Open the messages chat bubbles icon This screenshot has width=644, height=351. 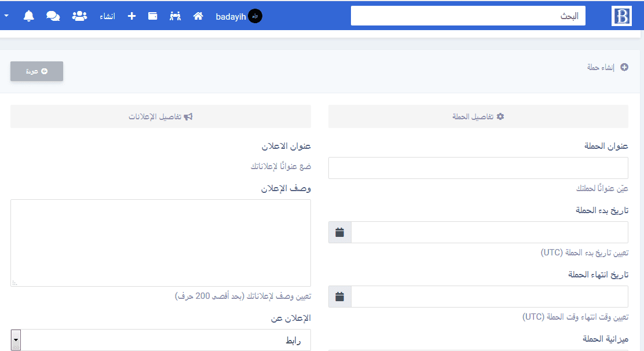point(53,16)
